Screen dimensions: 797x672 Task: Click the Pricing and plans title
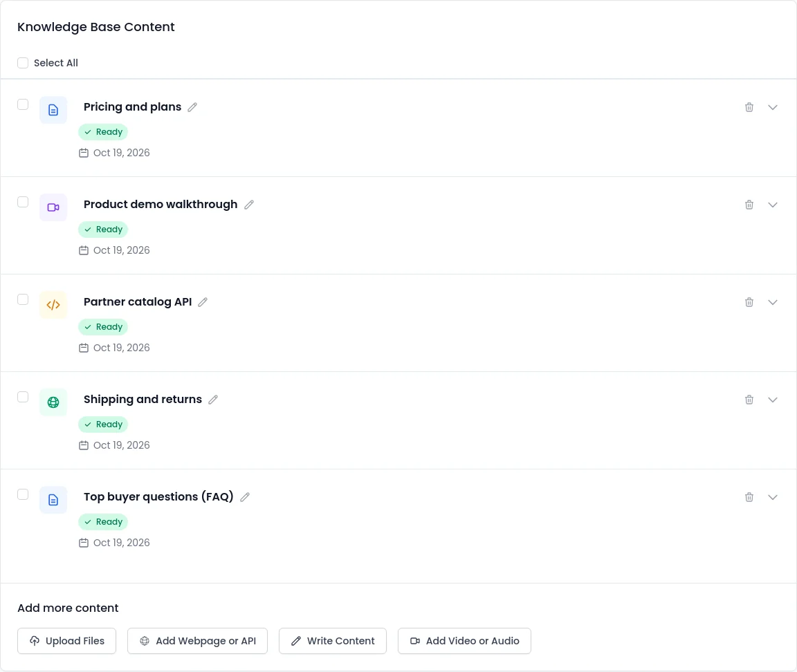pos(133,106)
